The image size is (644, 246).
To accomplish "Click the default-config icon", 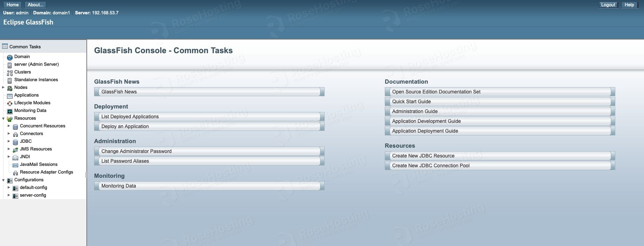I will [15, 188].
